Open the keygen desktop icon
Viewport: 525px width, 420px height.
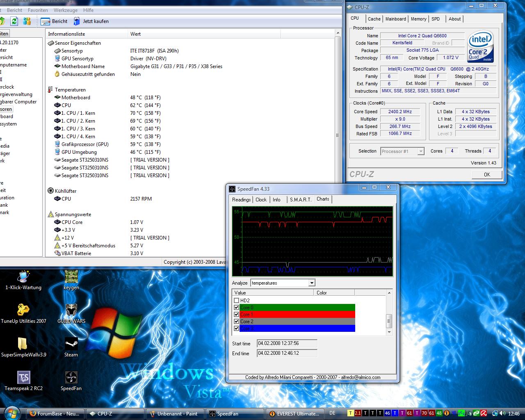[x=71, y=280]
